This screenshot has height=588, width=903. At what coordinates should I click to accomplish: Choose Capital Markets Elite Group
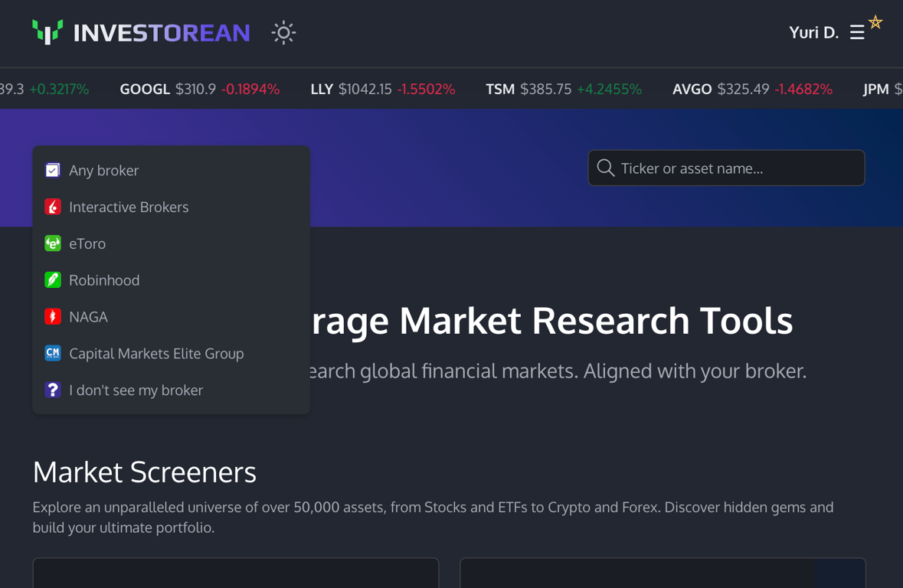(171, 353)
